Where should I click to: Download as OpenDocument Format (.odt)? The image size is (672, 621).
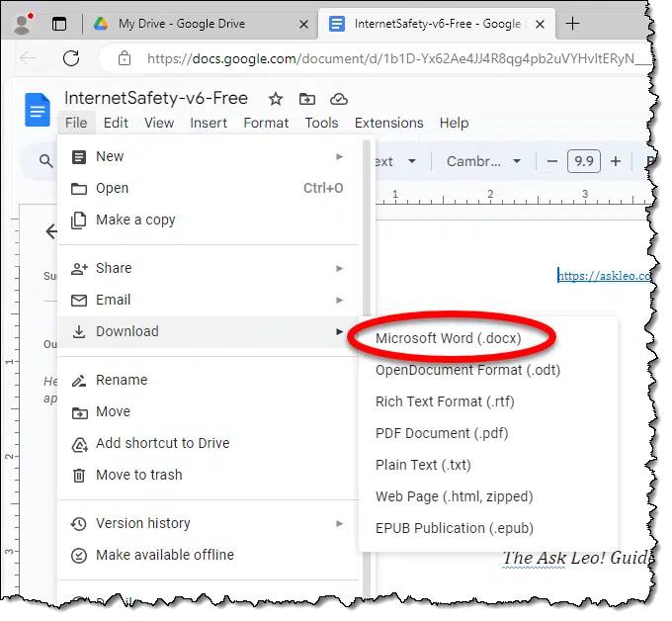[488, 371]
